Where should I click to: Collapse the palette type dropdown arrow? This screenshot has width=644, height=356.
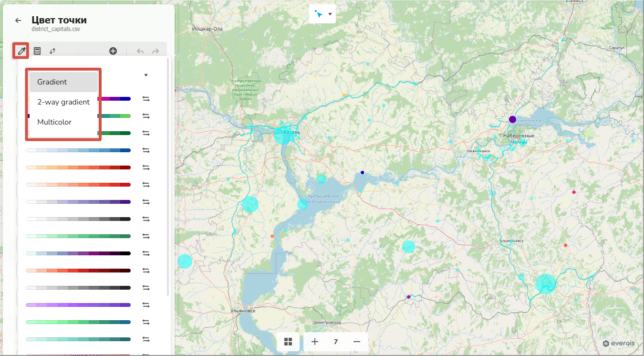click(x=146, y=75)
